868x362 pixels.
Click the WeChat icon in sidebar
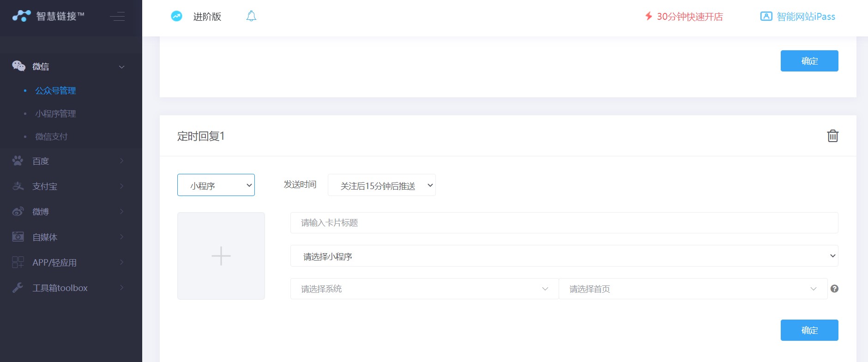point(18,66)
